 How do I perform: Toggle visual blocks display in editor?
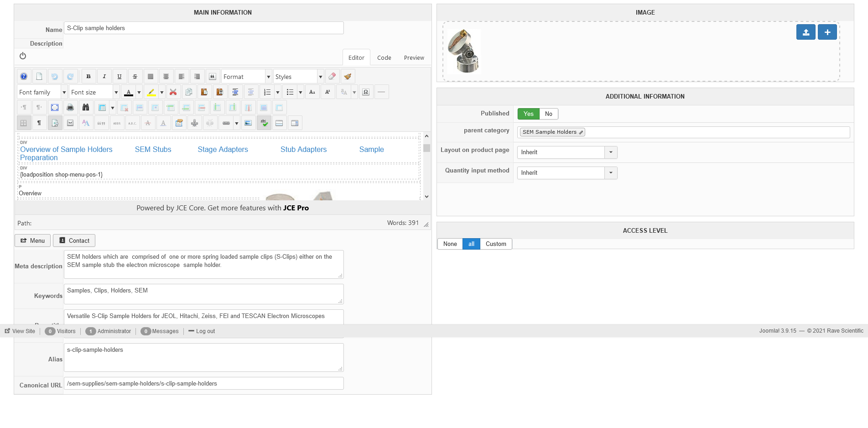click(x=55, y=123)
